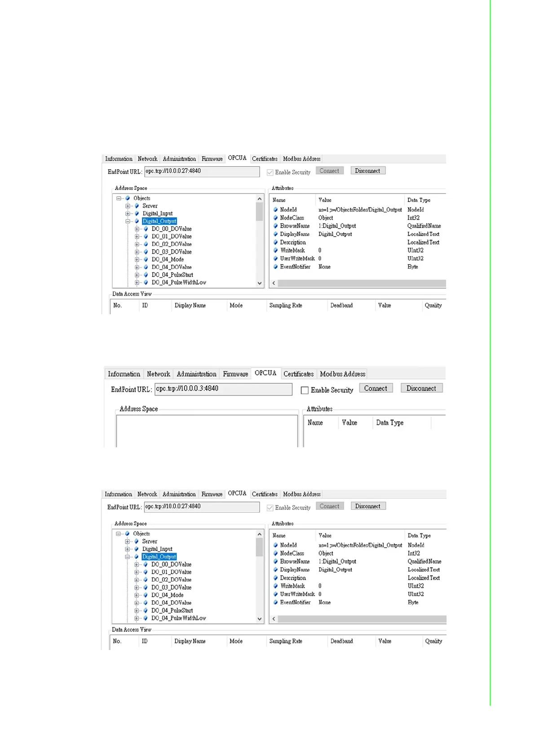
Task: Click DO_00_DOValue node icon in top screenshot
Action: (x=146, y=229)
